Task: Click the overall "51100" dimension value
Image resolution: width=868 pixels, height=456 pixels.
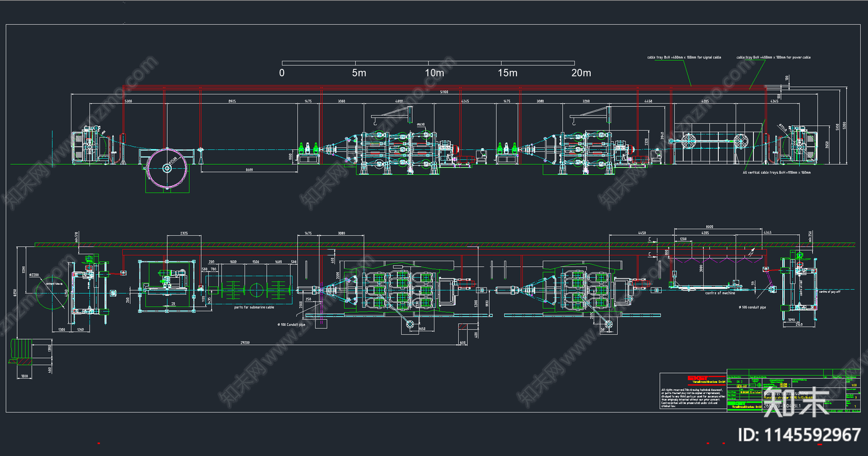Action: (444, 92)
